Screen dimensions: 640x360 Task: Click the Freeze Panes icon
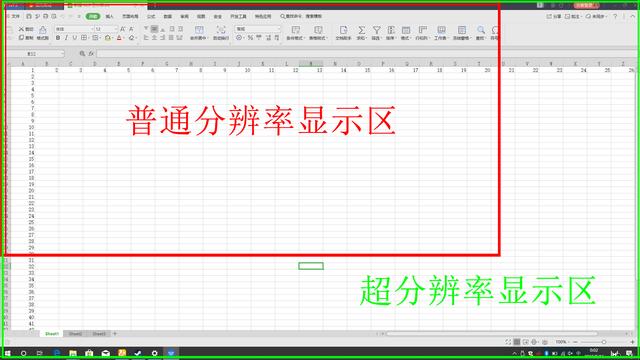pos(462,30)
